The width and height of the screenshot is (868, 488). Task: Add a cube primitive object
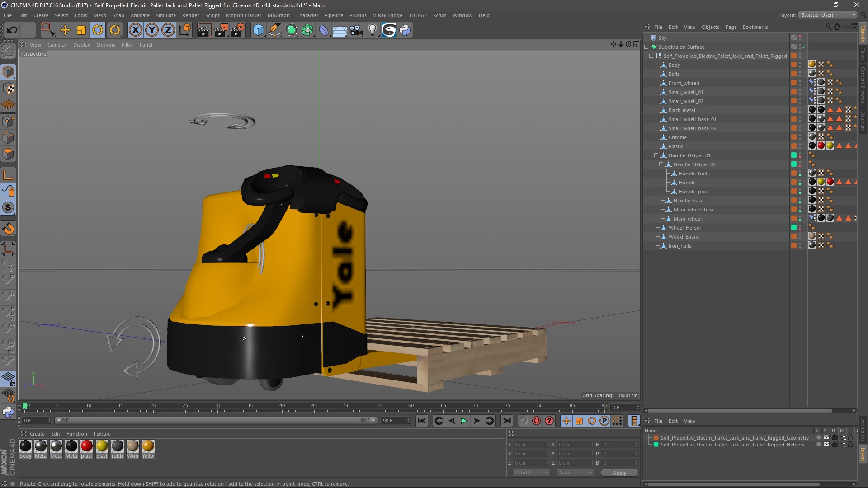(258, 30)
